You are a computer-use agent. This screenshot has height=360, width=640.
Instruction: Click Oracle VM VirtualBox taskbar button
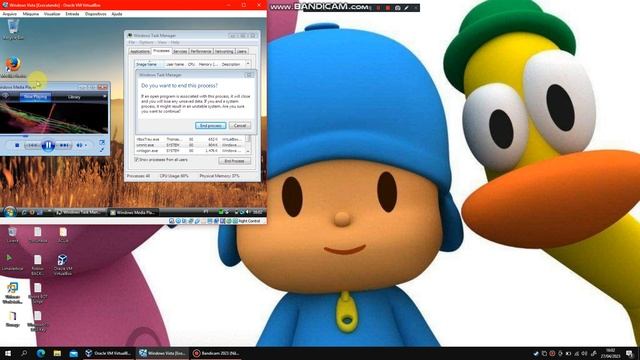pos(108,353)
